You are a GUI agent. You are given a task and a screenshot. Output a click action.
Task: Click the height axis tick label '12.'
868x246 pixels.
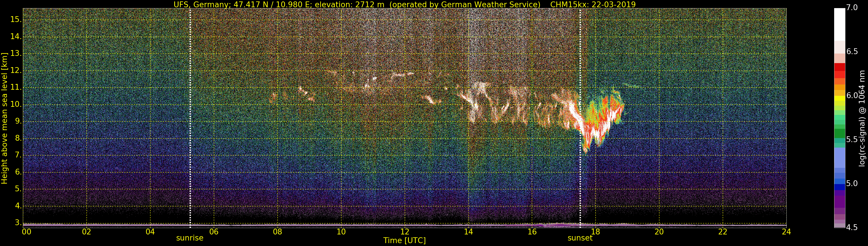point(16,70)
